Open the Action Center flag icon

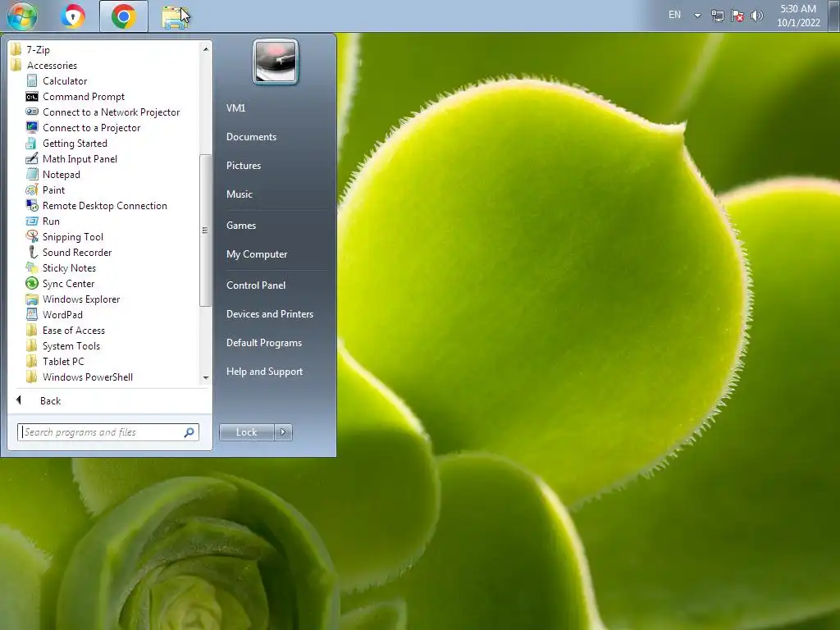(737, 16)
